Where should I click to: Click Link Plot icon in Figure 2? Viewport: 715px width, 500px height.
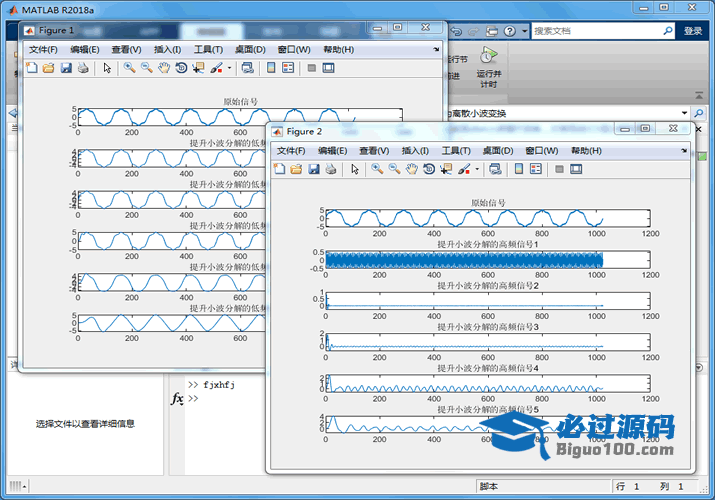pos(495,169)
